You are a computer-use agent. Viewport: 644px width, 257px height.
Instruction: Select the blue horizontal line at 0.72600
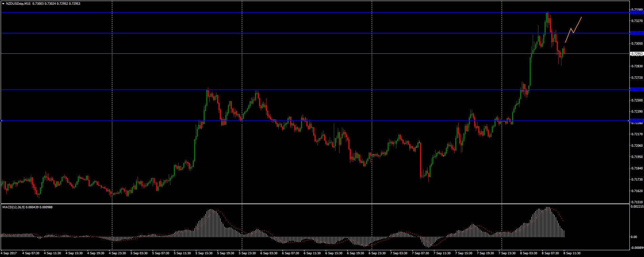pos(315,90)
